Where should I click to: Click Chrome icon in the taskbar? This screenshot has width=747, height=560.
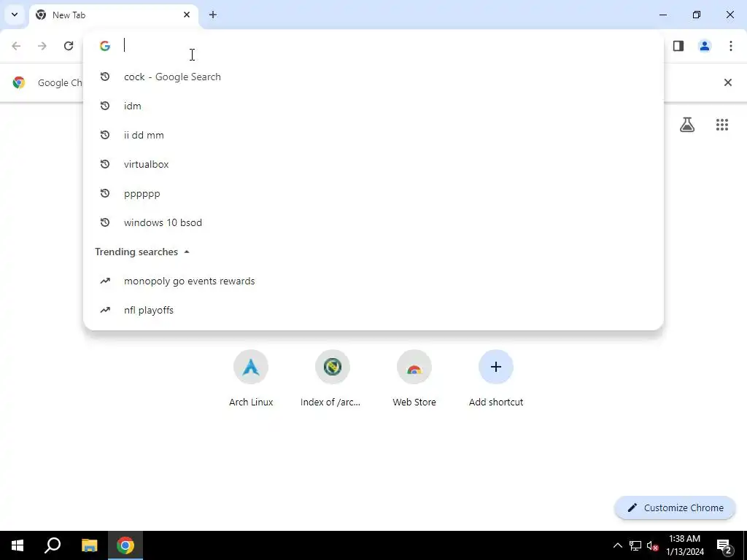tap(125, 545)
